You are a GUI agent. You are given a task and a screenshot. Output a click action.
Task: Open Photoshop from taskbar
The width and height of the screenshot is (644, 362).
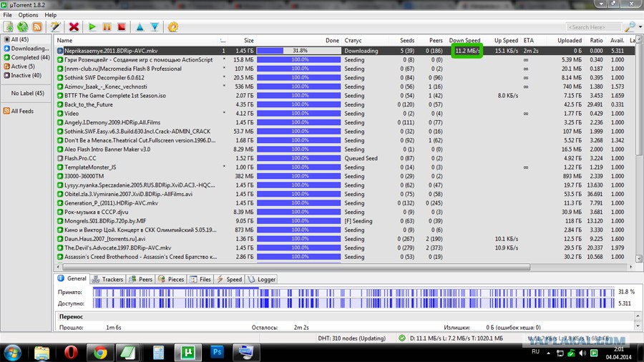pyautogui.click(x=217, y=352)
